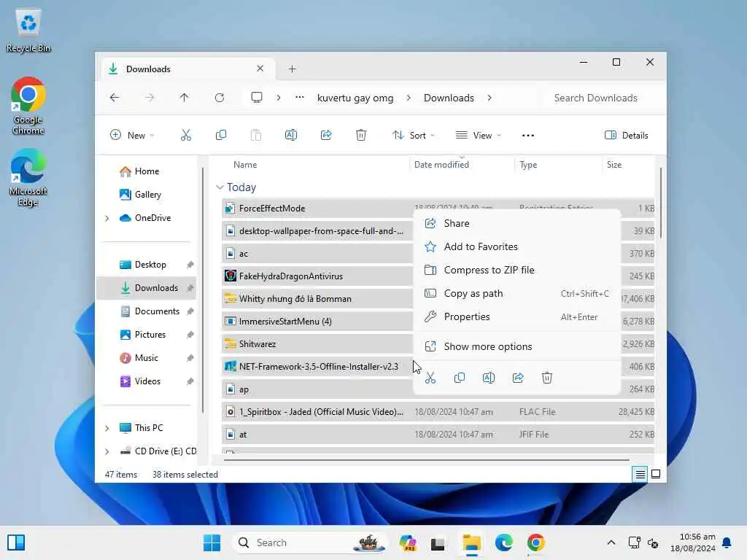Open Gallery in the sidebar
The height and width of the screenshot is (560, 747).
coord(147,195)
